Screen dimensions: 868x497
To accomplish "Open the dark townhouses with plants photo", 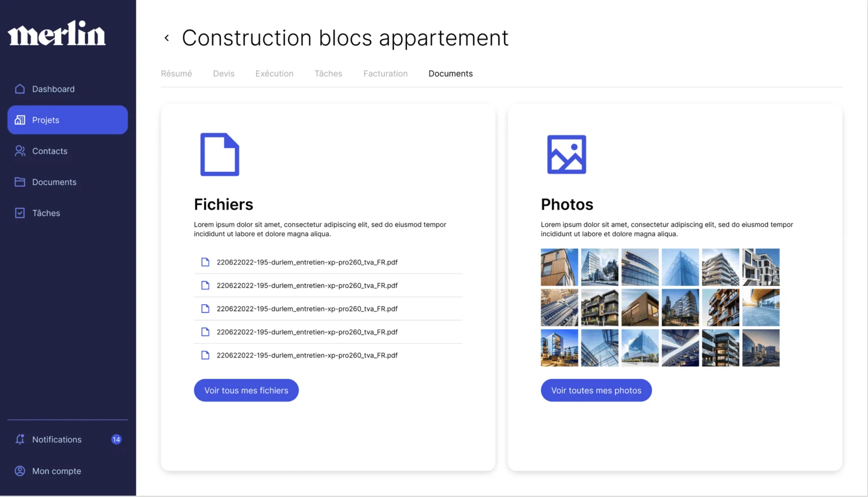I will [x=600, y=308].
